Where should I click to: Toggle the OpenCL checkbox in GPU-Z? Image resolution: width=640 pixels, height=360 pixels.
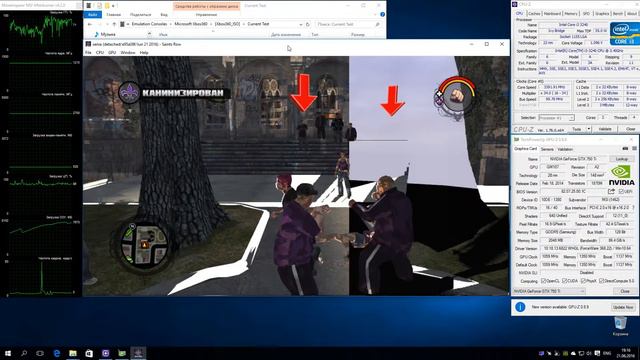(543, 281)
